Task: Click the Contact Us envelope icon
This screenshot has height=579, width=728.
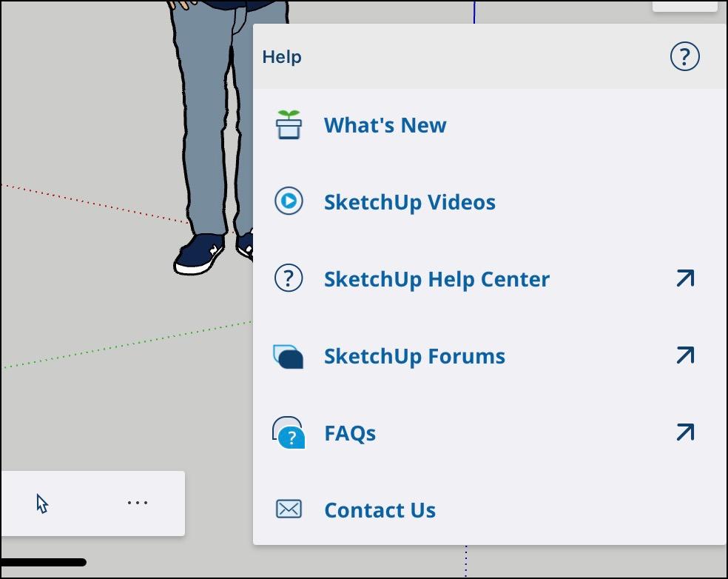Action: click(288, 509)
